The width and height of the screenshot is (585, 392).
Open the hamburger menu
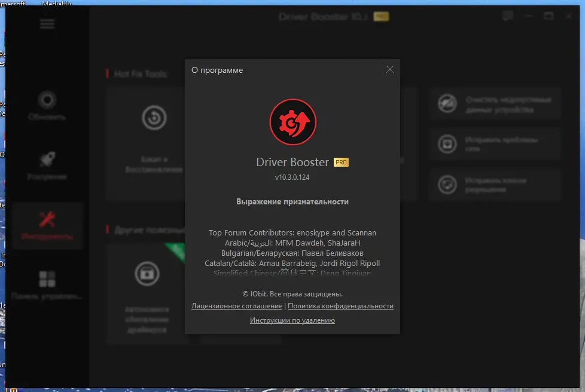pyautogui.click(x=47, y=24)
